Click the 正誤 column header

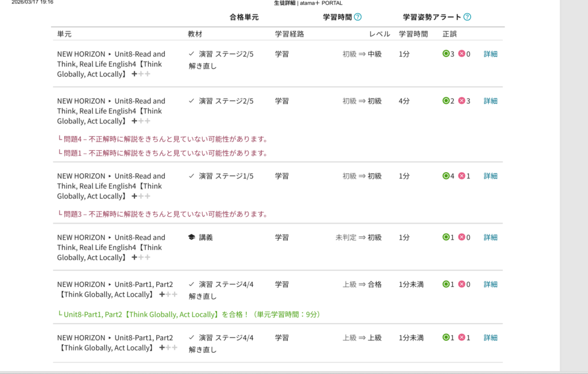coord(450,34)
